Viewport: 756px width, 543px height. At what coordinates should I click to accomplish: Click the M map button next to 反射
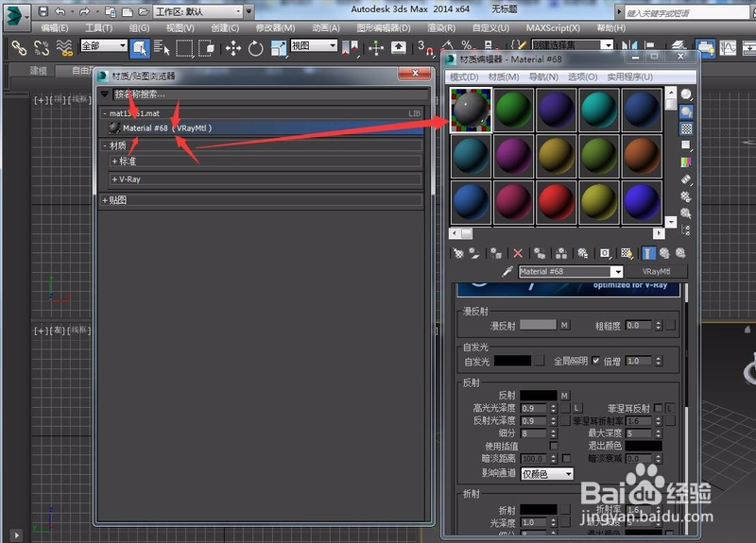[564, 396]
